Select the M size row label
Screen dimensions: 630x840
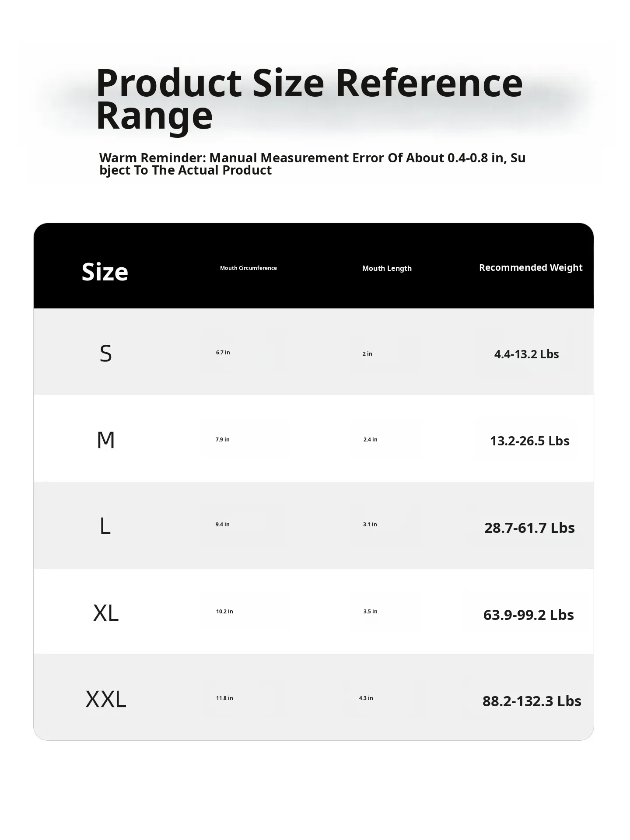point(106,440)
